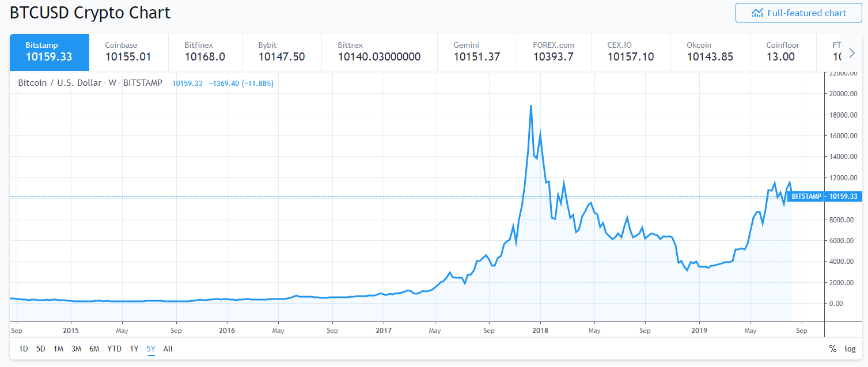Select the Gemini exchange tab

click(x=477, y=52)
